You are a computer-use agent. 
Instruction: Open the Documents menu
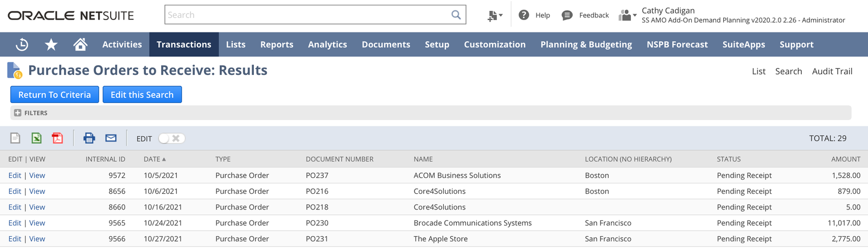pyautogui.click(x=386, y=44)
